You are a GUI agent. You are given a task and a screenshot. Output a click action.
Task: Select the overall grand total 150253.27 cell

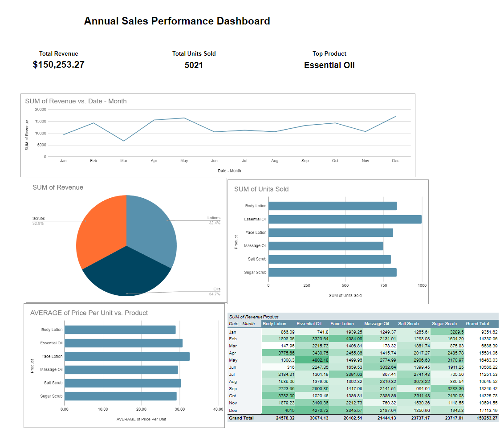(x=481, y=418)
